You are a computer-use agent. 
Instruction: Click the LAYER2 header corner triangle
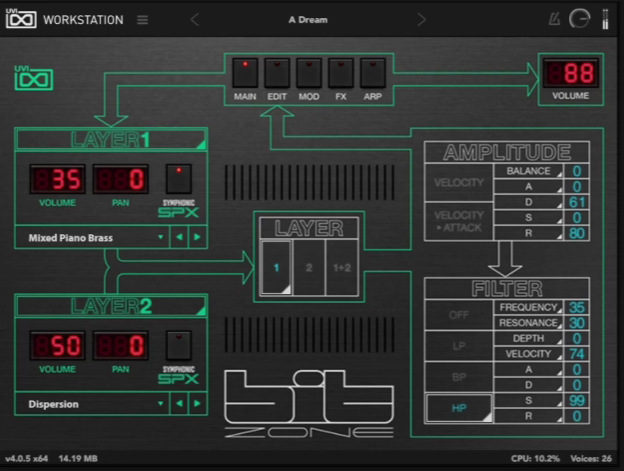click(x=201, y=311)
